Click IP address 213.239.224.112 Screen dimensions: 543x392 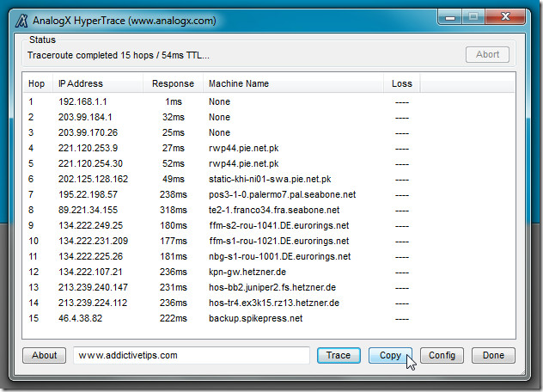point(93,303)
